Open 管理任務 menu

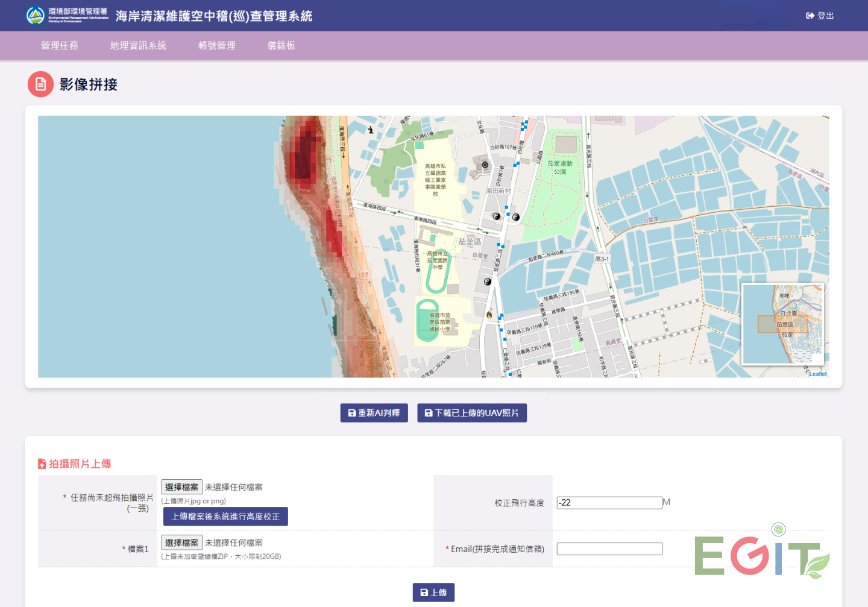tap(59, 46)
